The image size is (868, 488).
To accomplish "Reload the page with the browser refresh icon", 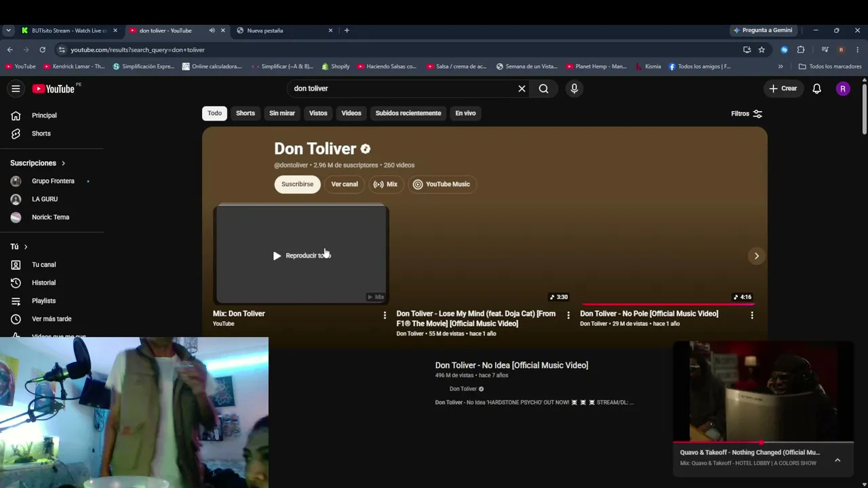I will pos(42,49).
